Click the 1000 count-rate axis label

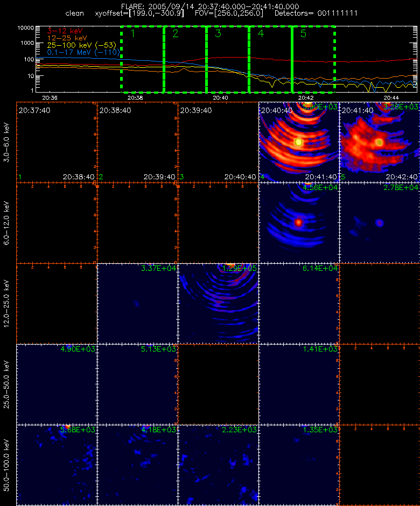click(27, 43)
